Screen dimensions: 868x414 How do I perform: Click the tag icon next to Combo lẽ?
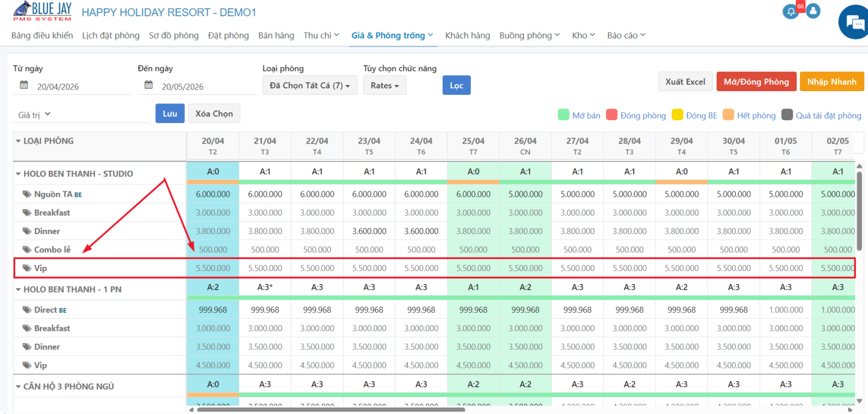pos(27,250)
